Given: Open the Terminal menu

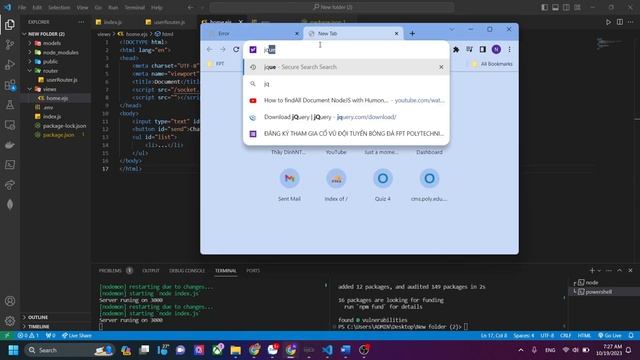Looking at the screenshot, I should click(135, 7).
